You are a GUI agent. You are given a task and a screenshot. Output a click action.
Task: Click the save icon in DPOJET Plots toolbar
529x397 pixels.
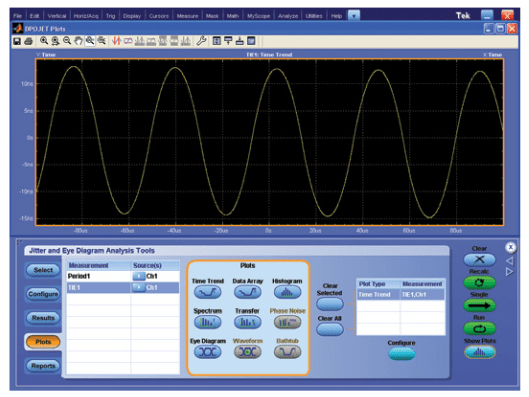tap(17, 41)
